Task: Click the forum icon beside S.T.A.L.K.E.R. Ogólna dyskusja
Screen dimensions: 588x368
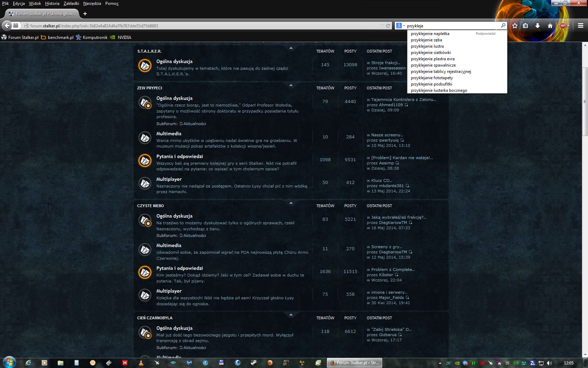Action: pyautogui.click(x=145, y=66)
